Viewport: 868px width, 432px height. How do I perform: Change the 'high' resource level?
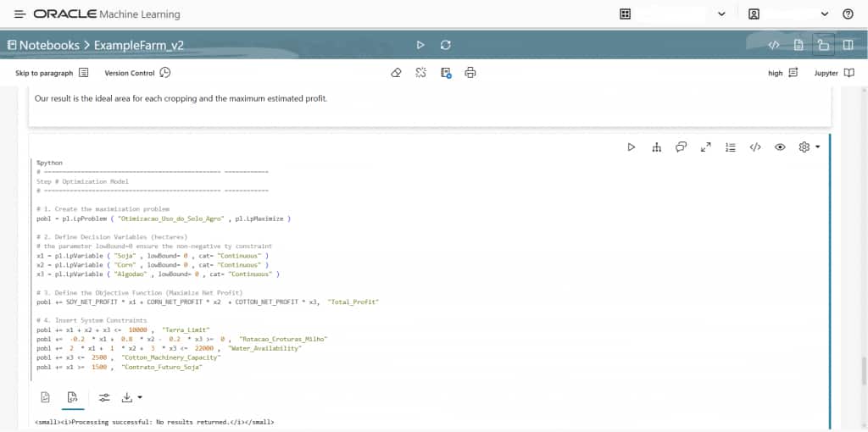point(782,73)
